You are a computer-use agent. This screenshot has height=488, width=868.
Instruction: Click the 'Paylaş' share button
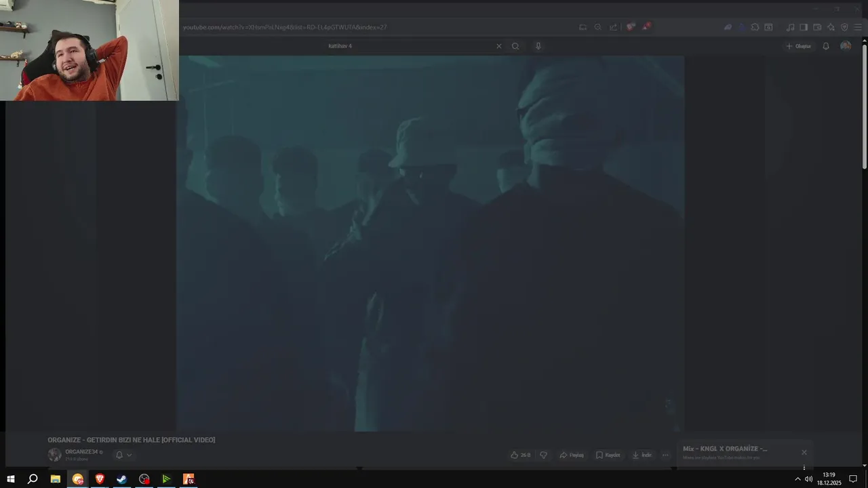572,455
